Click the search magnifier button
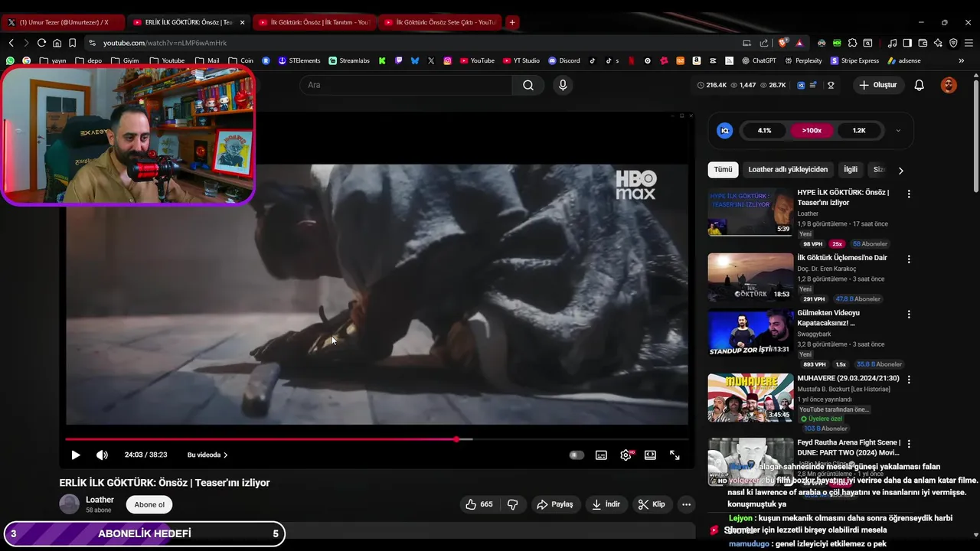The width and height of the screenshot is (980, 551). 528,85
